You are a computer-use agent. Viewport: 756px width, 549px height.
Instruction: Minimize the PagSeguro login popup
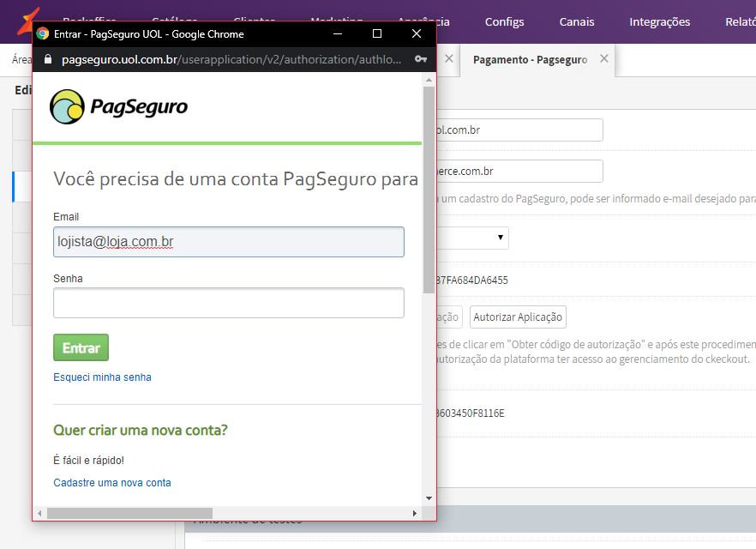click(338, 33)
